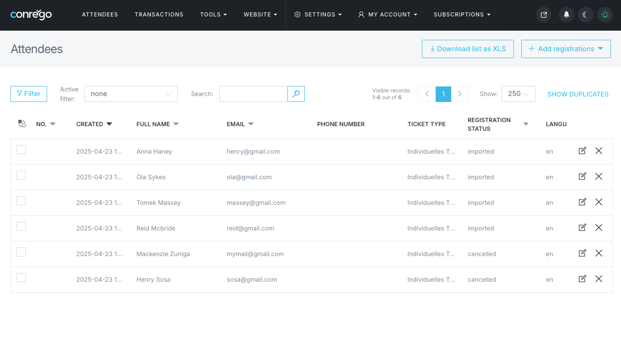Open the notifications bell

567,15
